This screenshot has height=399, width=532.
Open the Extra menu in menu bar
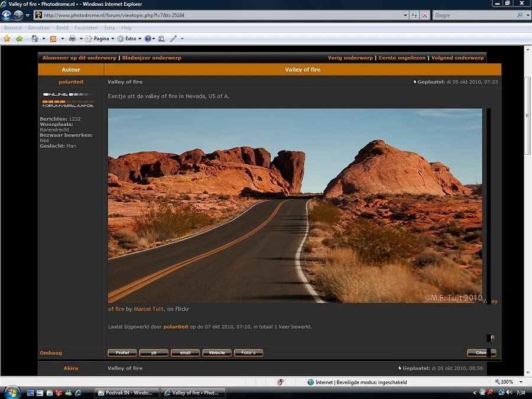pyautogui.click(x=109, y=28)
